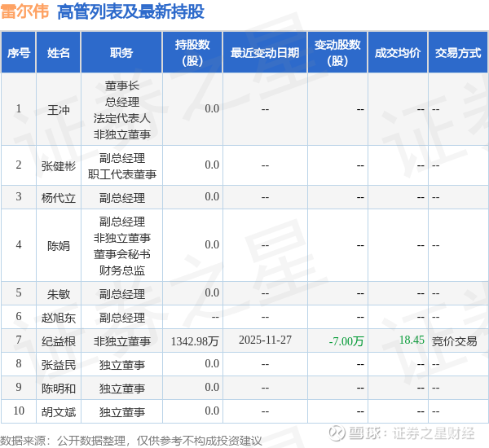489x448 pixels.
Task: Click 副总经理 in 赵旭东's row
Action: [122, 318]
